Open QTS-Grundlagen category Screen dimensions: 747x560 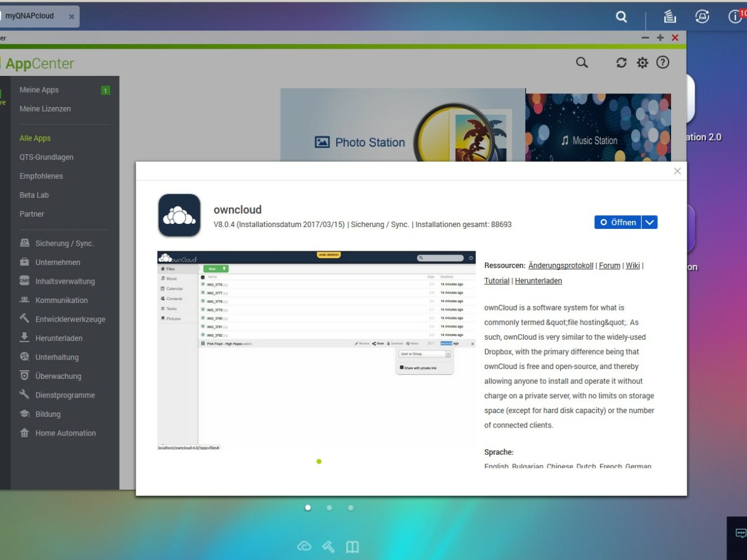tap(46, 157)
